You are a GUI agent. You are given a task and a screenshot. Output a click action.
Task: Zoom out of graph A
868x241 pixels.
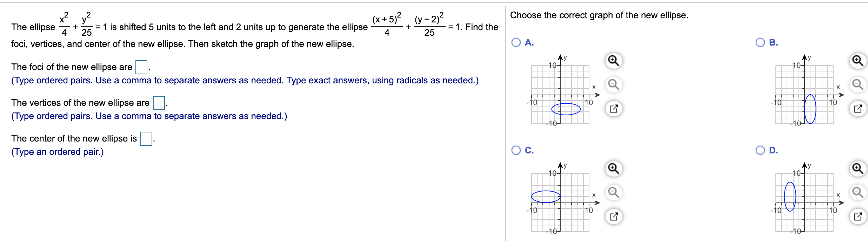614,84
